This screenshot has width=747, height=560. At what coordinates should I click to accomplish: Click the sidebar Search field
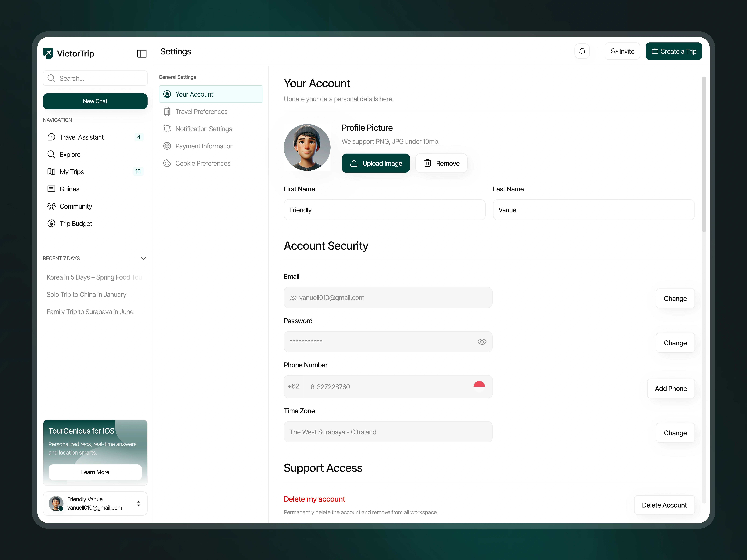95,78
